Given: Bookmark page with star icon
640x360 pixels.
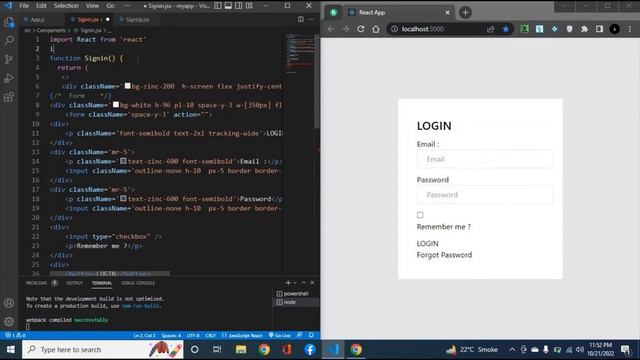Looking at the screenshot, I should [x=505, y=29].
